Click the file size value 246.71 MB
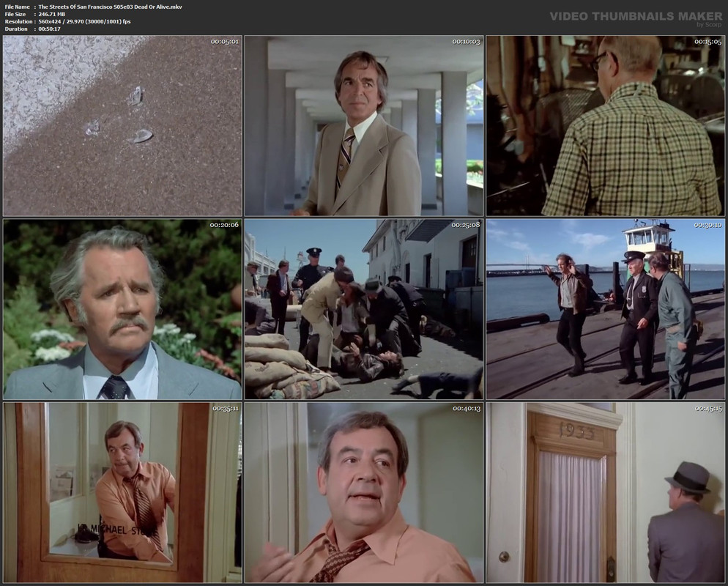 (x=51, y=14)
